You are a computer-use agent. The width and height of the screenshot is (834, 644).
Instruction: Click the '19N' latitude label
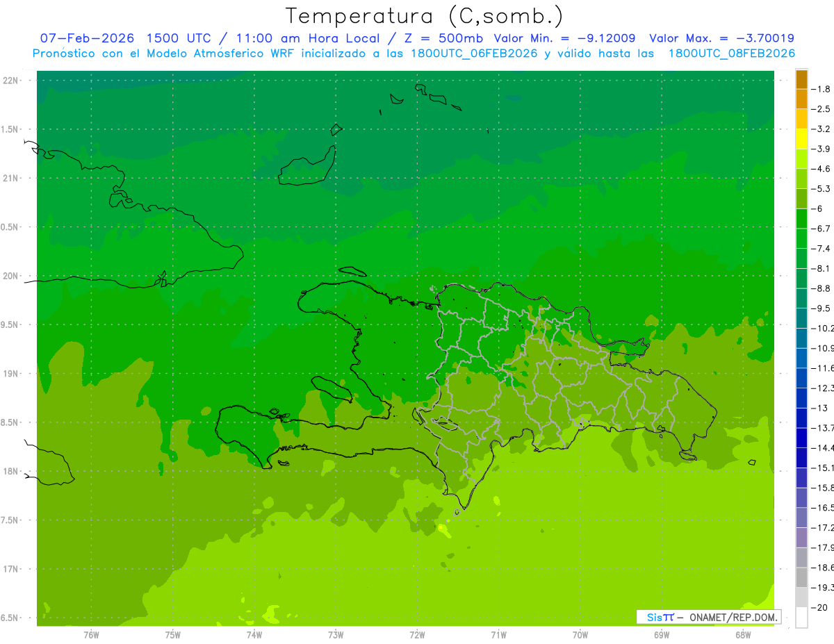[x=11, y=373]
